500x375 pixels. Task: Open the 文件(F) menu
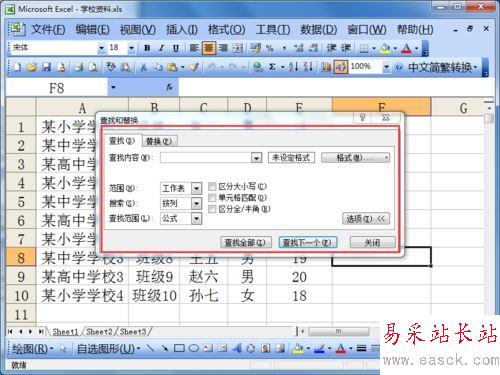point(48,30)
